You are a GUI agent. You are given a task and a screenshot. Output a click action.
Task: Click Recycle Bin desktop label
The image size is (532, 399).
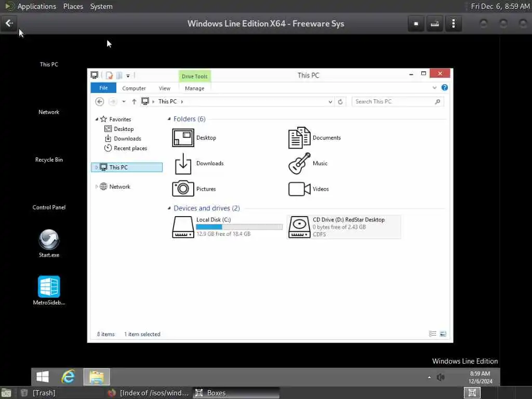(x=49, y=160)
